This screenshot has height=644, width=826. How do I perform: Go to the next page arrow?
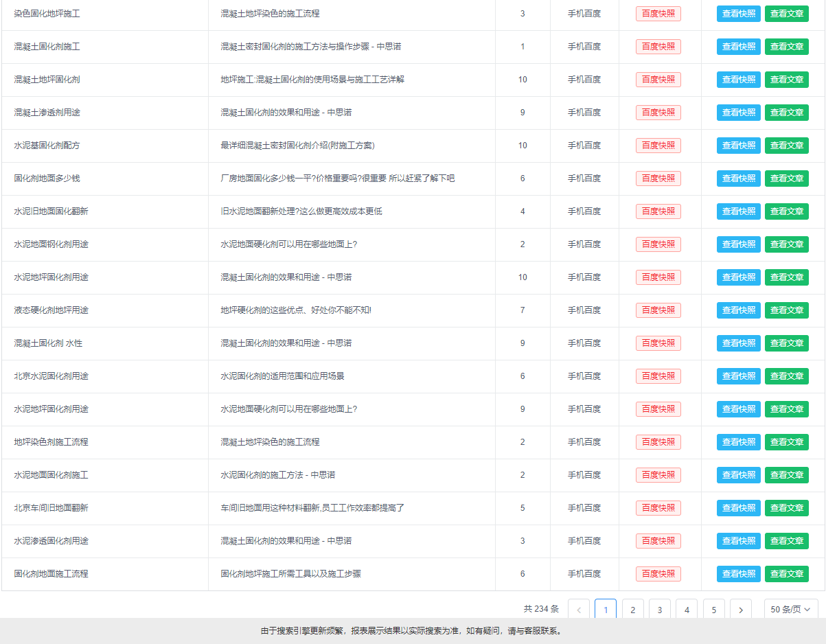coord(740,610)
